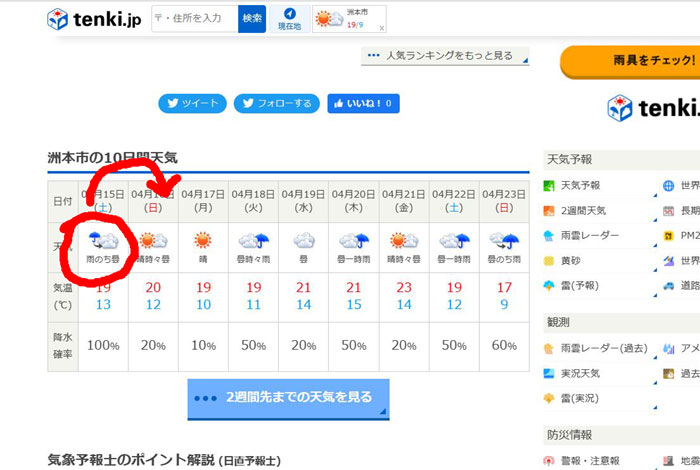Click the 雨具をチェック! orange banner
This screenshot has width=700, height=470.
click(x=630, y=62)
